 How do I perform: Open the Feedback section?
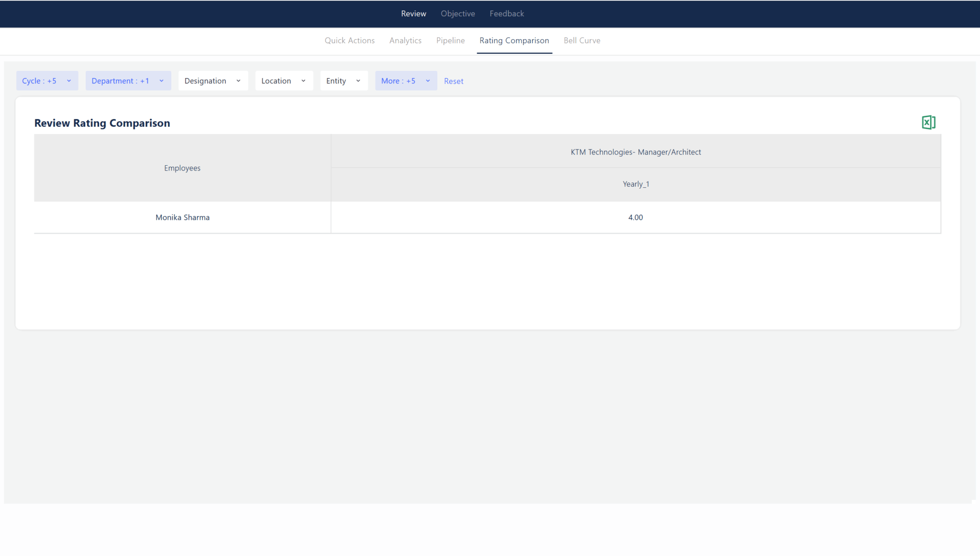pos(506,13)
